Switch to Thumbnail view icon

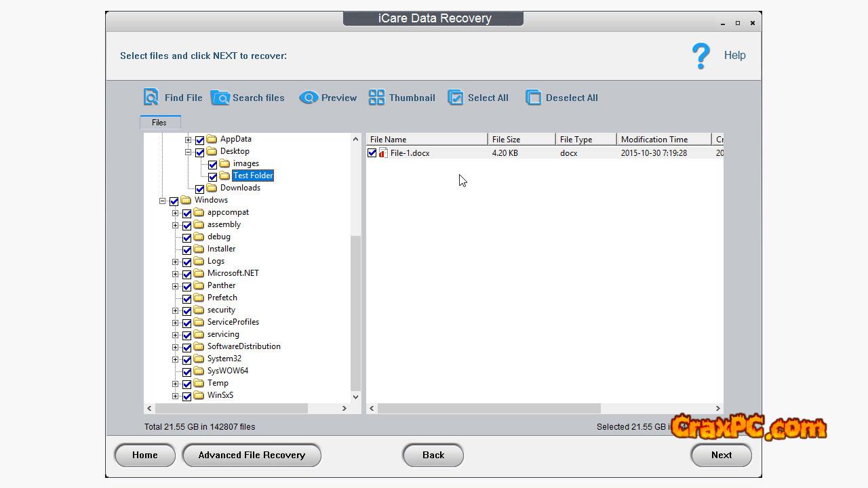pyautogui.click(x=376, y=98)
